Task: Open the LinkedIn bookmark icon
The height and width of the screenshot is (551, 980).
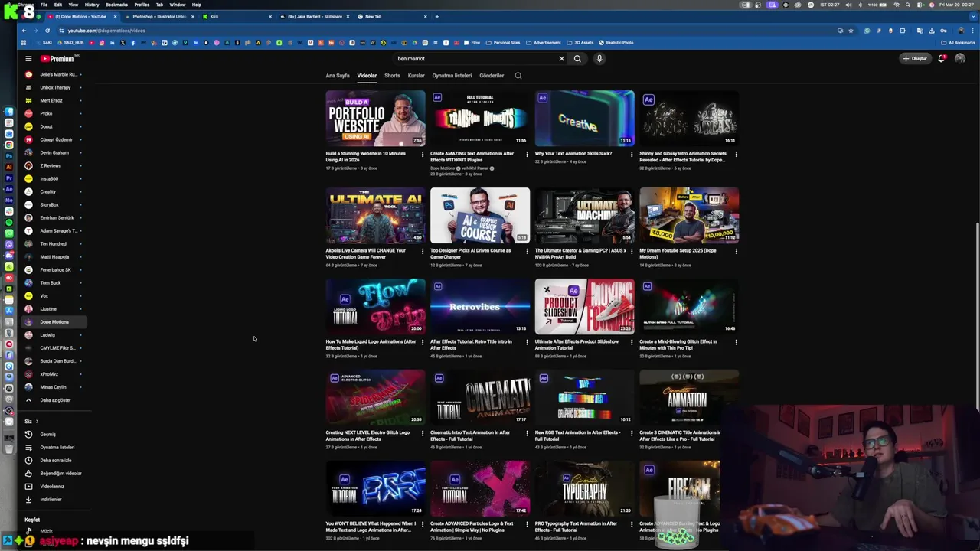Action: [113, 43]
